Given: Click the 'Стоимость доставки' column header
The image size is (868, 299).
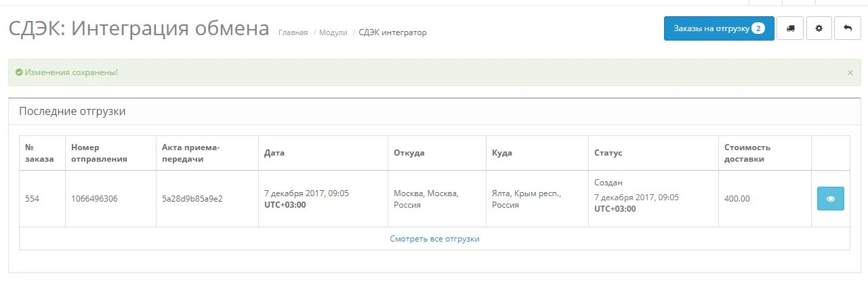Looking at the screenshot, I should tap(765, 153).
